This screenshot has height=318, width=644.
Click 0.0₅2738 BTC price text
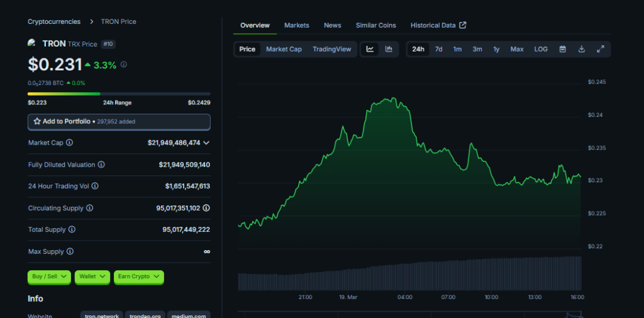pos(45,83)
